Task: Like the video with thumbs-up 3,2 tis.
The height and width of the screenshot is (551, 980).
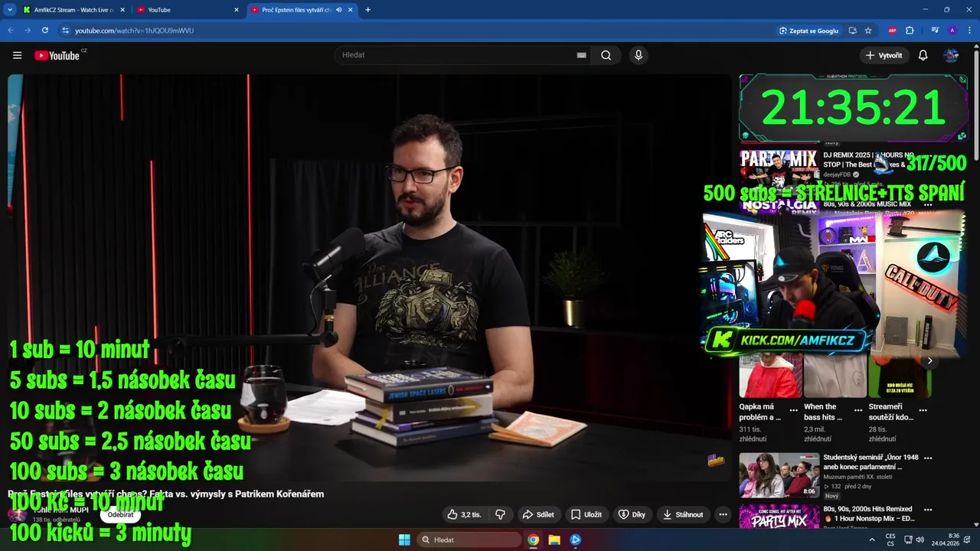Action: 465,514
